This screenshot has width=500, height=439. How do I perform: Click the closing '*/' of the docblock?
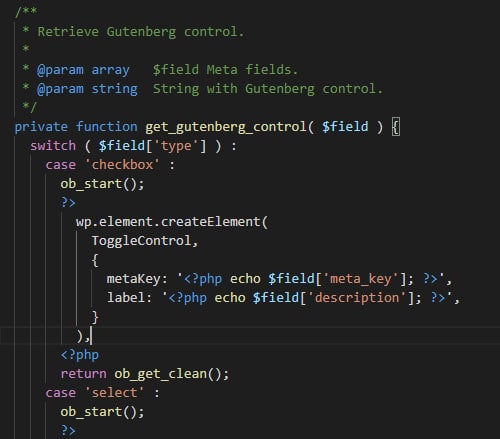tap(29, 107)
